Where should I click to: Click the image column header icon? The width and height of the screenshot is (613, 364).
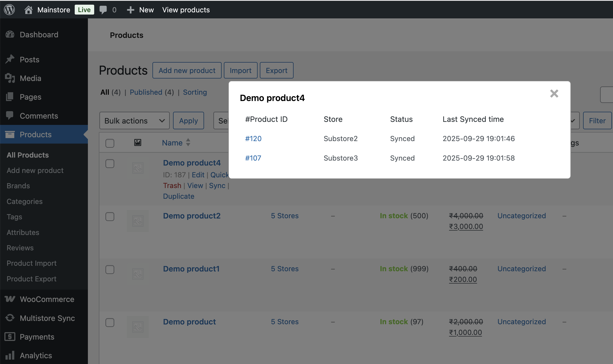click(138, 142)
